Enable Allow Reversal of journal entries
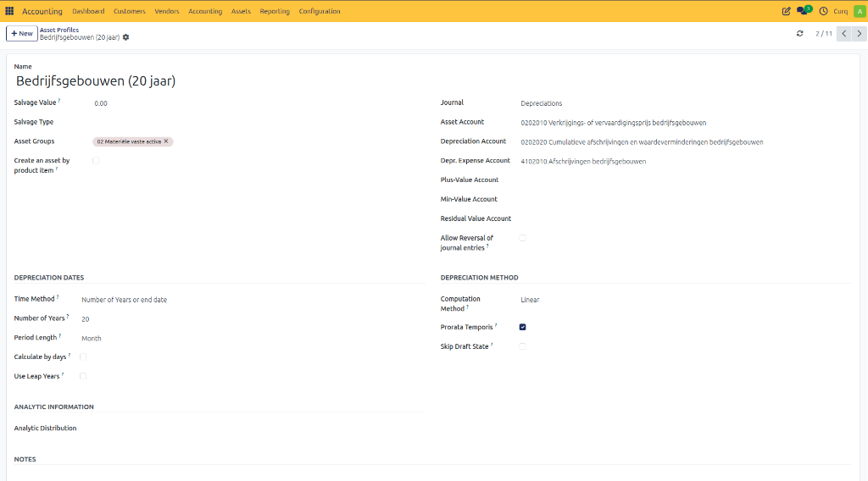Screen dimensions: 868x481 pos(522,238)
